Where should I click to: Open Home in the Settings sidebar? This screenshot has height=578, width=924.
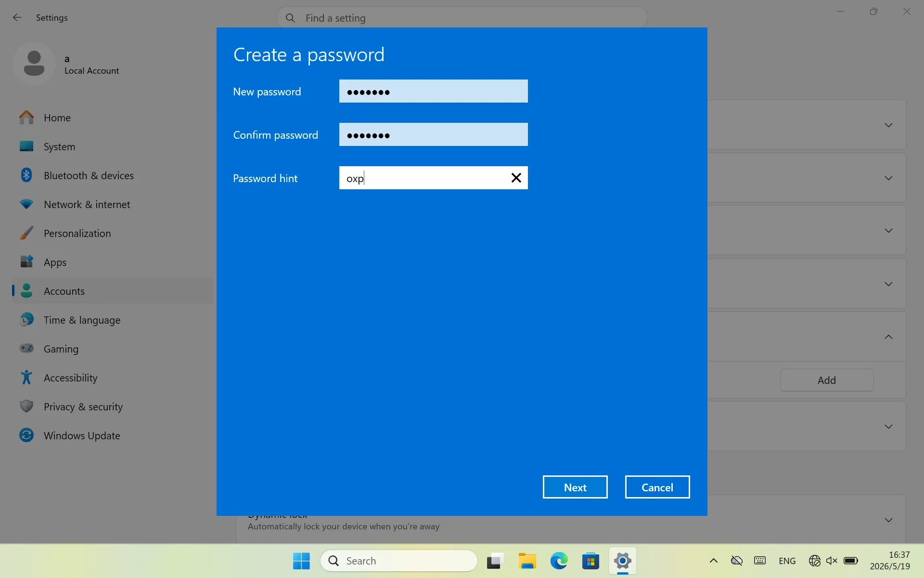(113, 118)
